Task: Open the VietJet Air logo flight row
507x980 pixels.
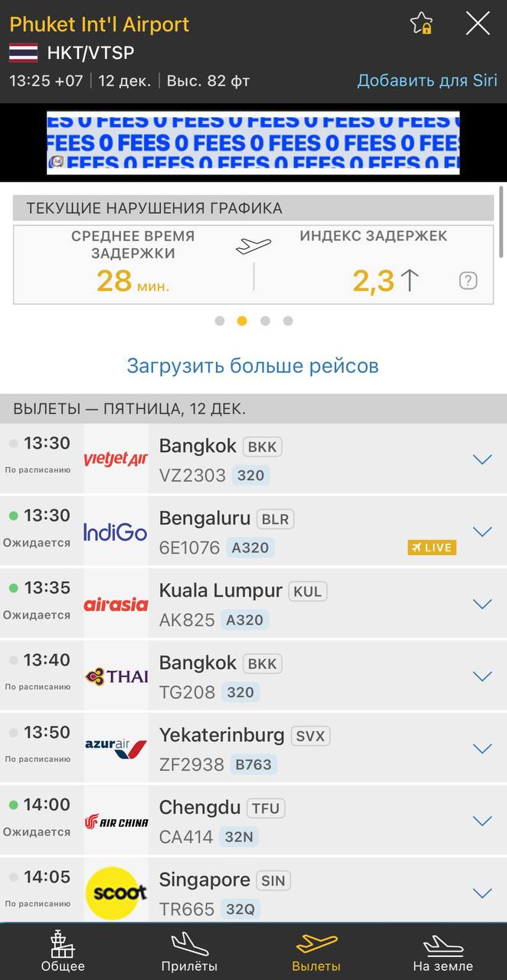Action: [116, 459]
